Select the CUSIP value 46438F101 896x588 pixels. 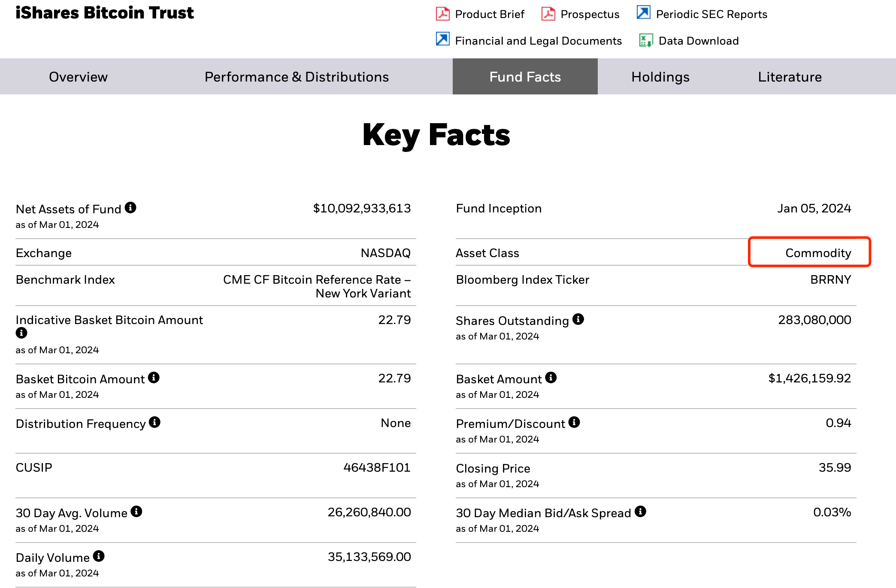[x=377, y=467]
